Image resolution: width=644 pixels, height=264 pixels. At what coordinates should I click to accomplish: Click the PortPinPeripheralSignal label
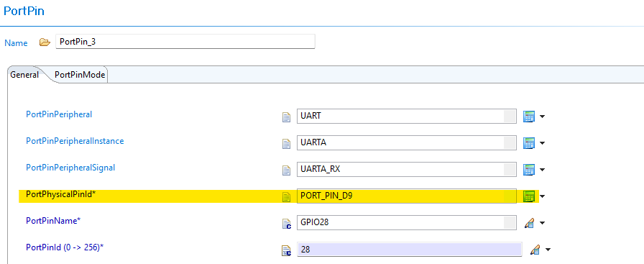70,168
